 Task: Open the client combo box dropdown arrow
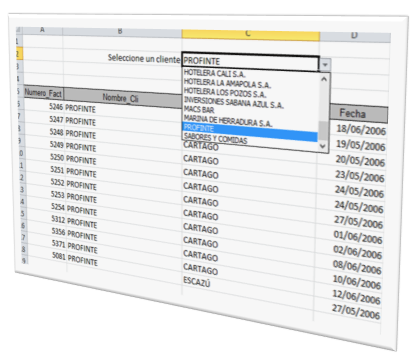(325, 64)
